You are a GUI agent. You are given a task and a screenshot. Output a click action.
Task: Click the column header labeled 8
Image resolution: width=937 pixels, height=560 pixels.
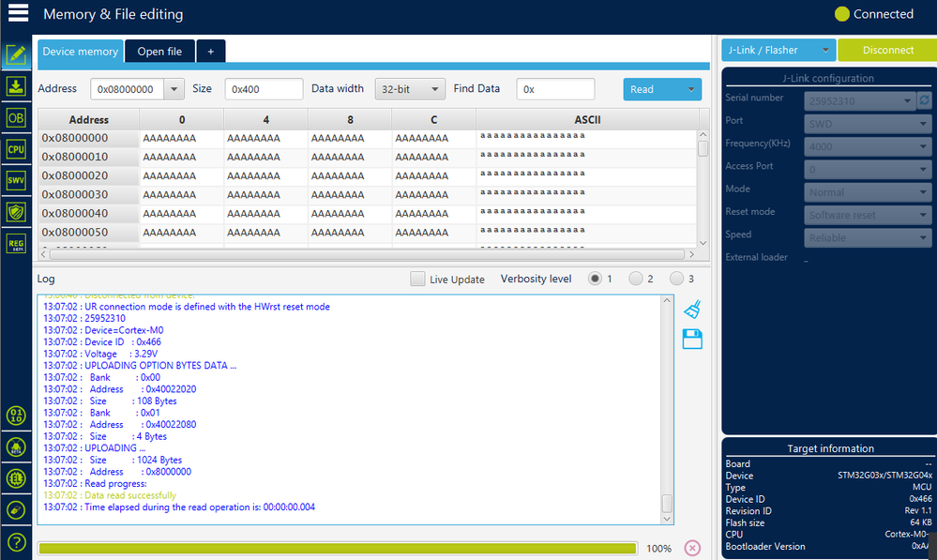tap(350, 119)
